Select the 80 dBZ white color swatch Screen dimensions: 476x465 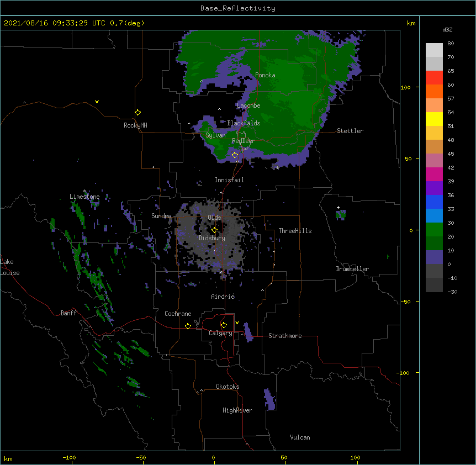tap(434, 50)
